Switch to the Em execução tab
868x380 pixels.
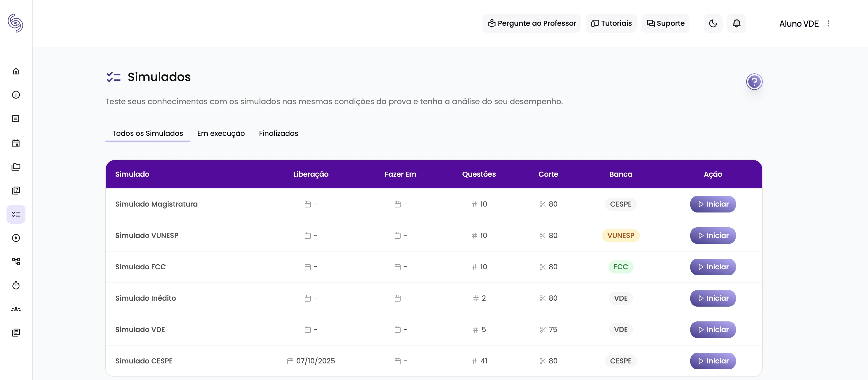pos(221,133)
